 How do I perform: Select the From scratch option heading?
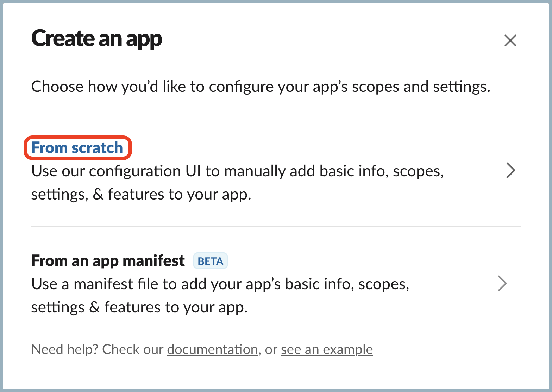coord(77,147)
